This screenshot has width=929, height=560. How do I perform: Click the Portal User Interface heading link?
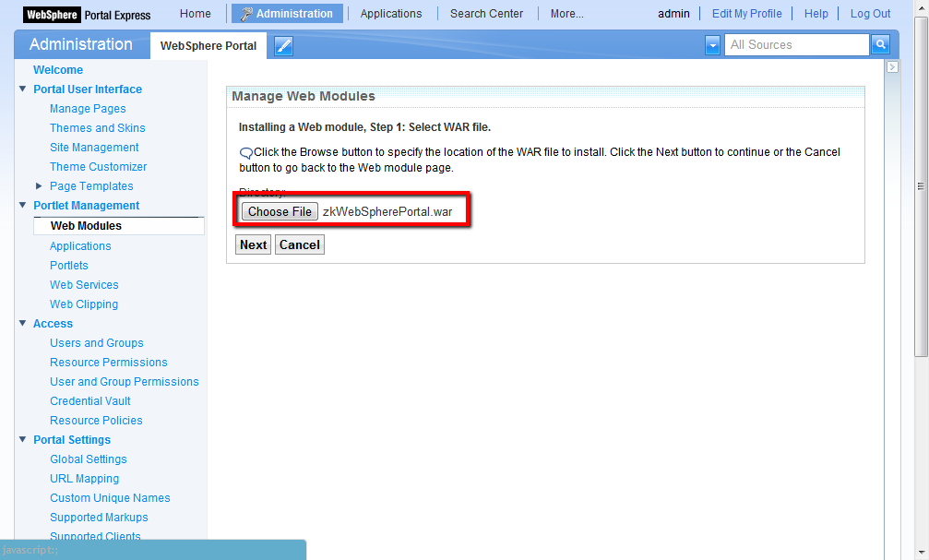coord(88,89)
